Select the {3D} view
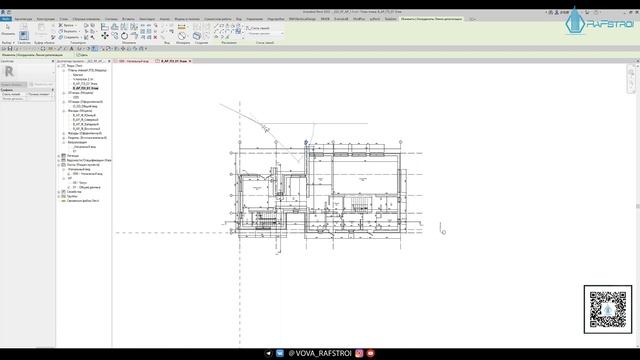This screenshot has height=360, width=640. click(x=76, y=97)
